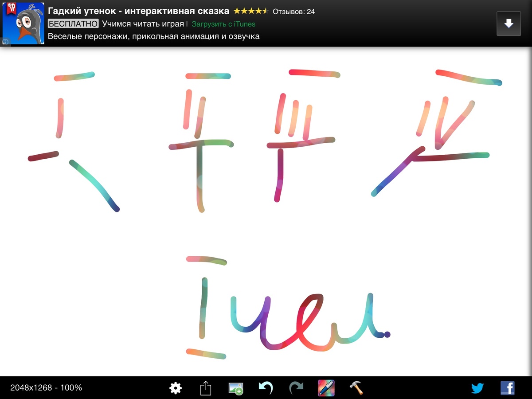This screenshot has width=532, height=399.
Task: Redo the undone stroke
Action: (296, 388)
